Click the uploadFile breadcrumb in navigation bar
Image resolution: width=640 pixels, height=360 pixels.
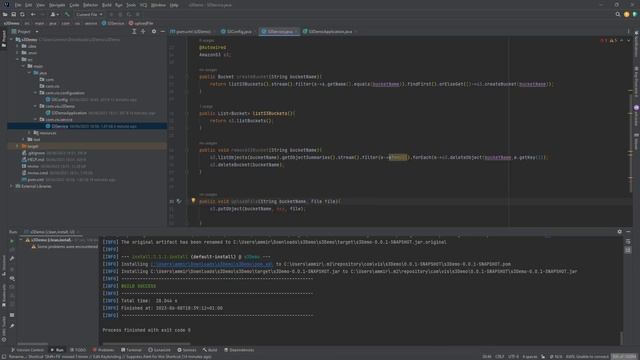tap(141, 23)
